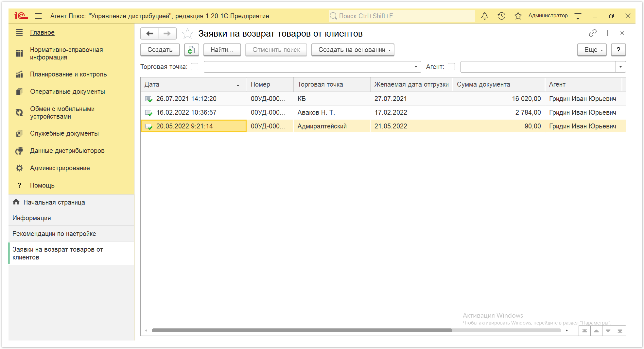Image resolution: width=644 pixels, height=349 pixels.
Task: Open favorites star in title bar
Action: coord(518,16)
